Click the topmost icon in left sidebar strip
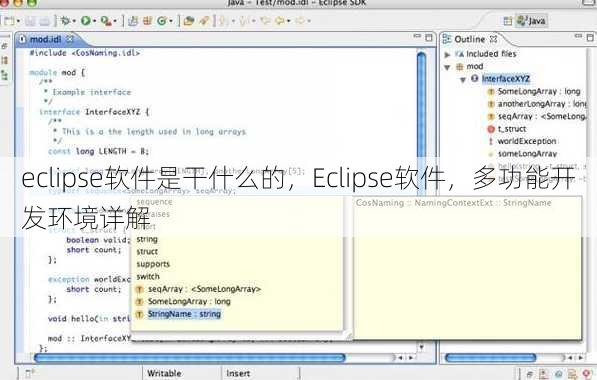The image size is (597, 380). [x=5, y=46]
